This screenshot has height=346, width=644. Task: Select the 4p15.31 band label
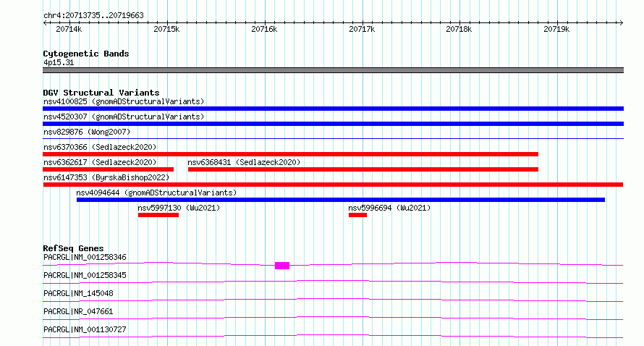click(59, 62)
